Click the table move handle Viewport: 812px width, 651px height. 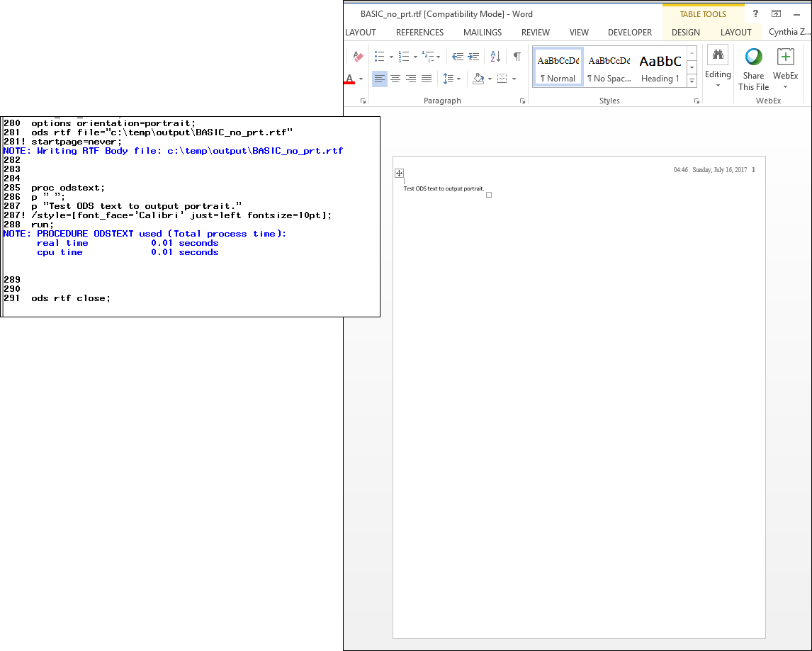click(399, 173)
